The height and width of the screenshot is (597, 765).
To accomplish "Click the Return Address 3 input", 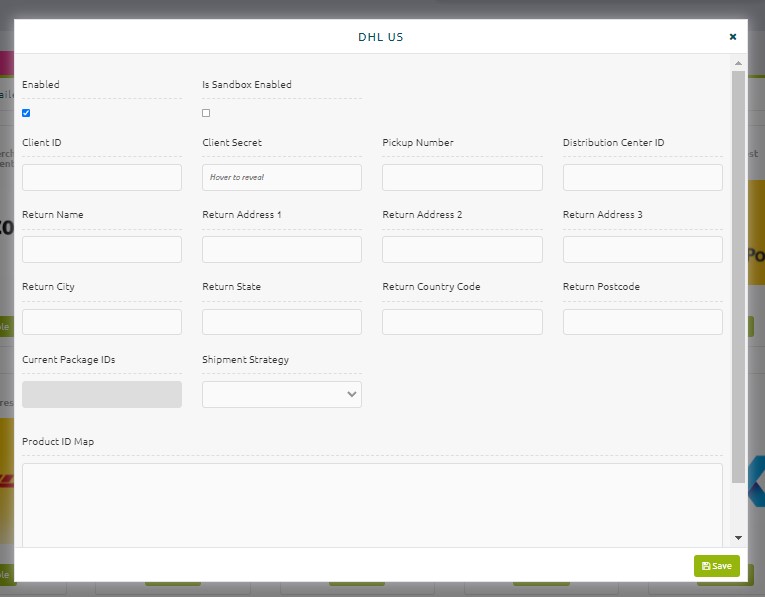I will (643, 249).
